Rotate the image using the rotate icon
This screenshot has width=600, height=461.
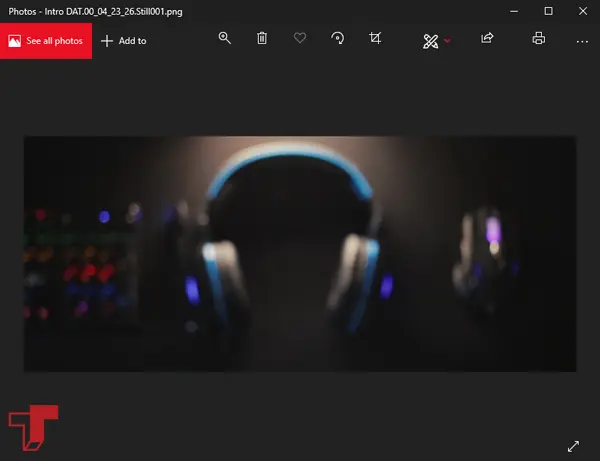338,39
